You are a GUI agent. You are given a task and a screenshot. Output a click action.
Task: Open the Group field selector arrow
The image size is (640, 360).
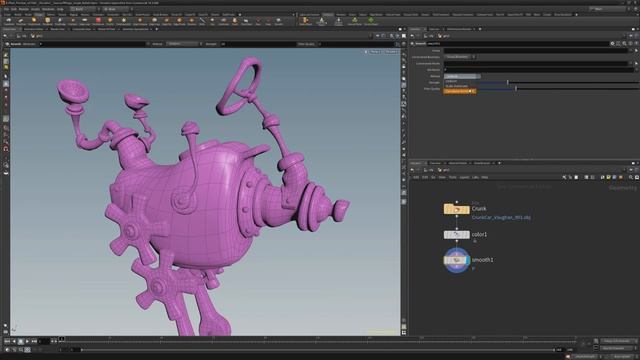(636, 51)
